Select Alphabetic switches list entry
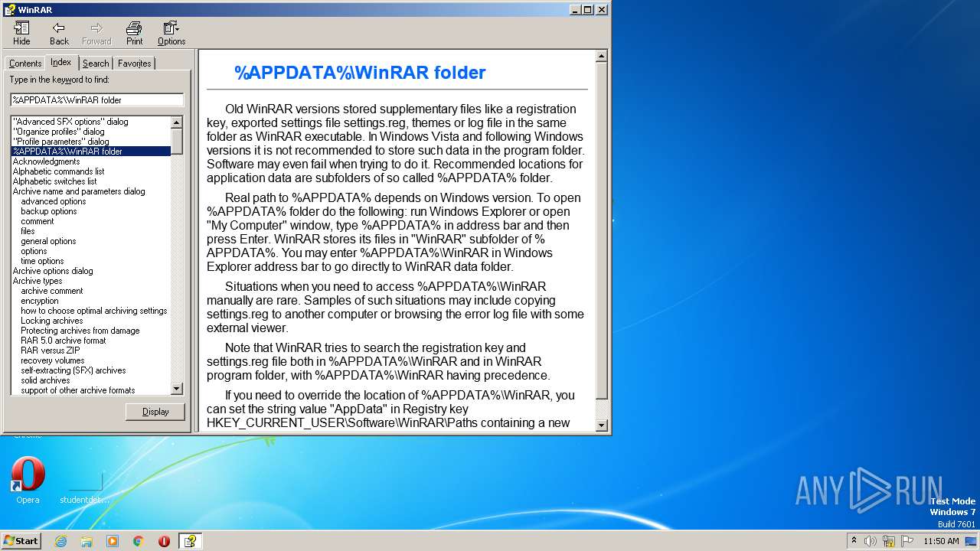This screenshot has width=980, height=551. pyautogui.click(x=54, y=181)
